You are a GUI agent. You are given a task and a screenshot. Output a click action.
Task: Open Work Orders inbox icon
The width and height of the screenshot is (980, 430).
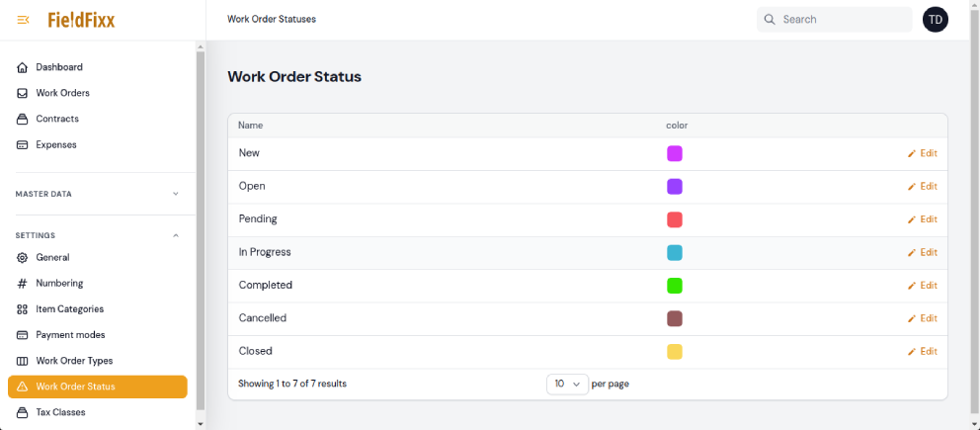pyautogui.click(x=23, y=93)
